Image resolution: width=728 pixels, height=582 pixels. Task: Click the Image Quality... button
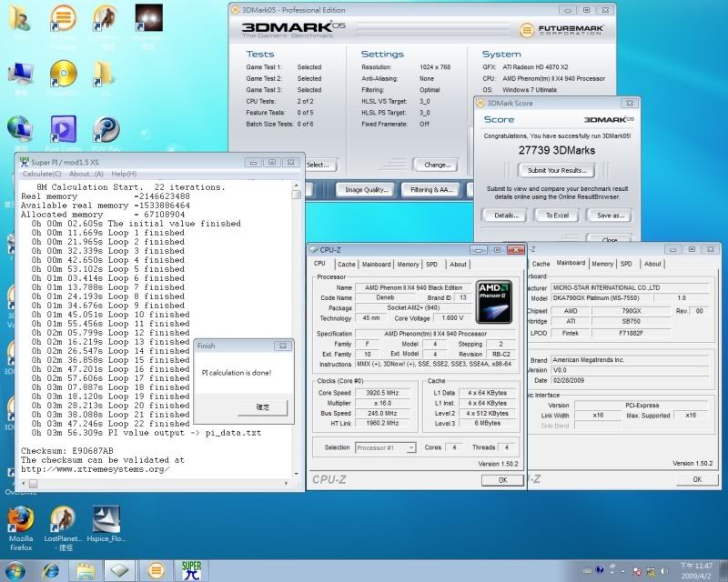(x=366, y=190)
